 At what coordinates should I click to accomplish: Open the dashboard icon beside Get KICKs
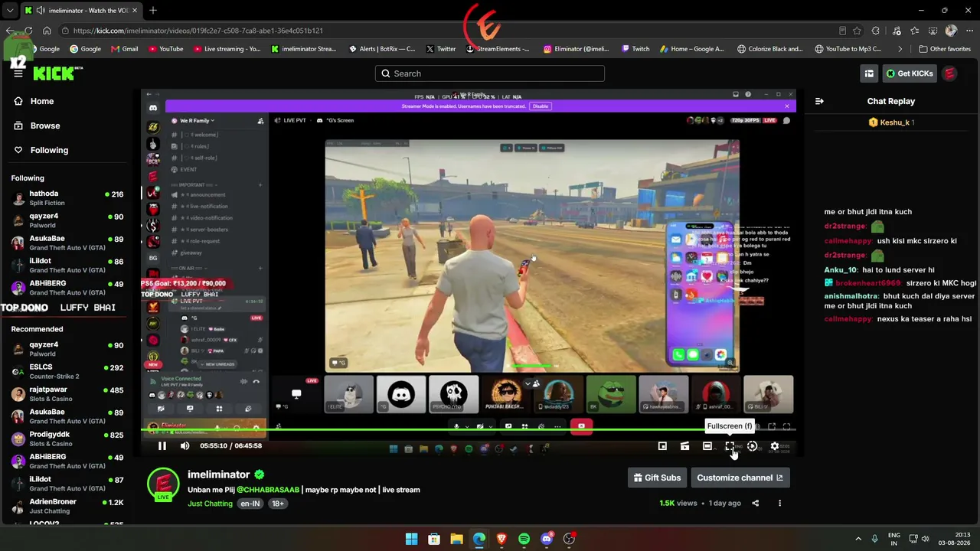coord(869,73)
